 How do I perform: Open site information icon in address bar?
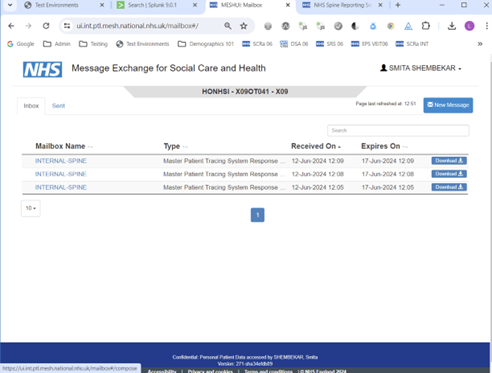coord(67,26)
